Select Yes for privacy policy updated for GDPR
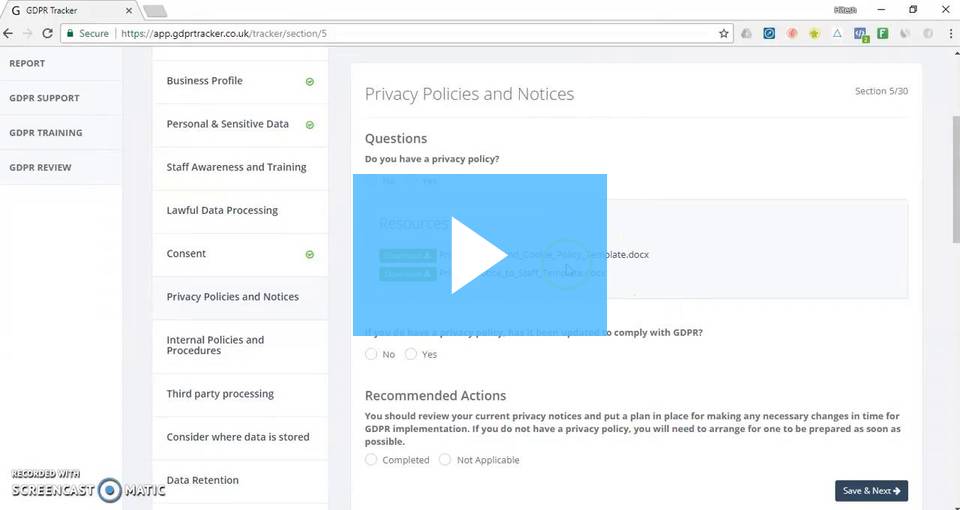The image size is (960, 510). 411,354
